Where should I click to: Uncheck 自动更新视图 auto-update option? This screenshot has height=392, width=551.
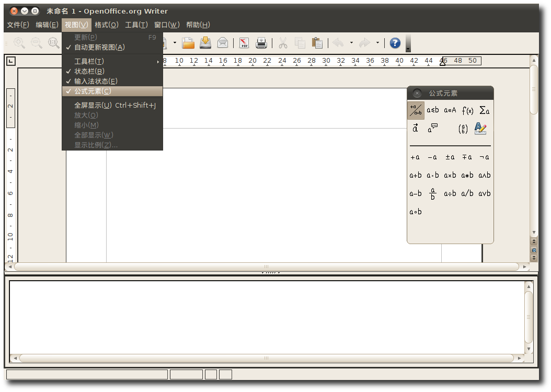click(99, 48)
